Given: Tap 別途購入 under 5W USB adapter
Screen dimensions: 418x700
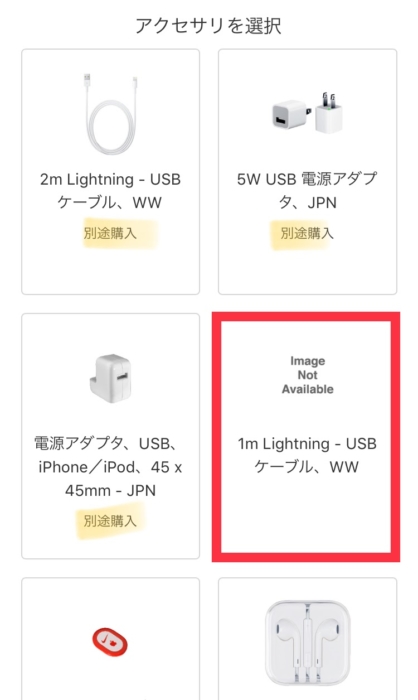Looking at the screenshot, I should (x=307, y=233).
